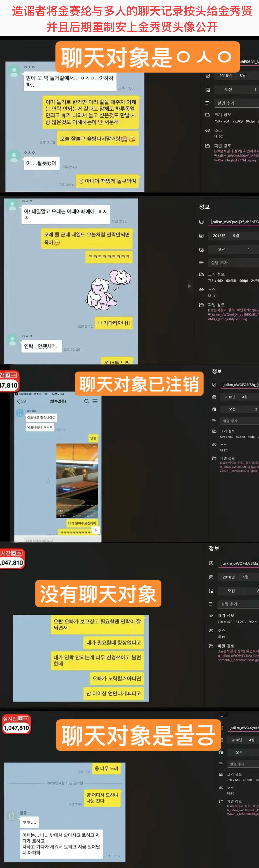Viewport: 259px width, 868px height.
Task: Click the folder icon by 파일 경로 in the 750 x 704 panel
Action: (208, 146)
